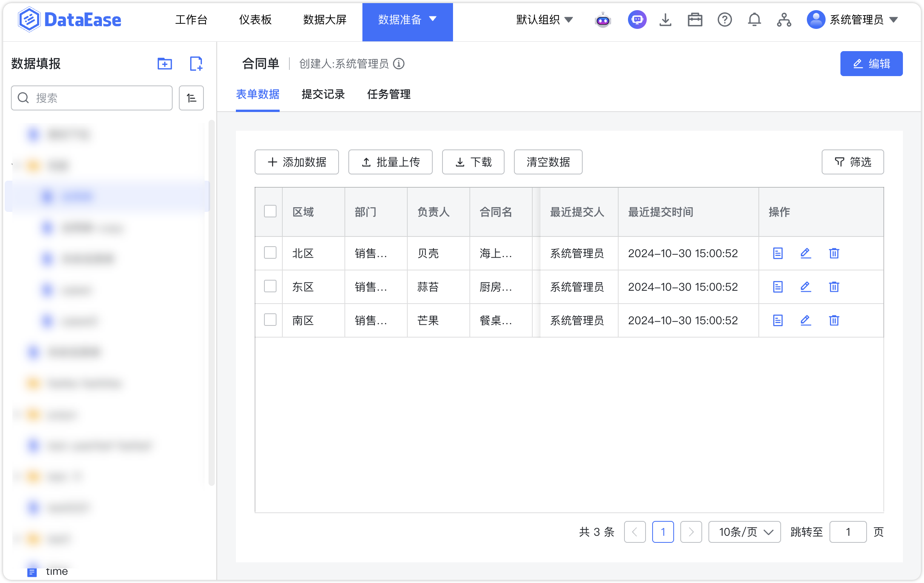Click the user avatar icon
The height and width of the screenshot is (583, 924).
click(816, 20)
